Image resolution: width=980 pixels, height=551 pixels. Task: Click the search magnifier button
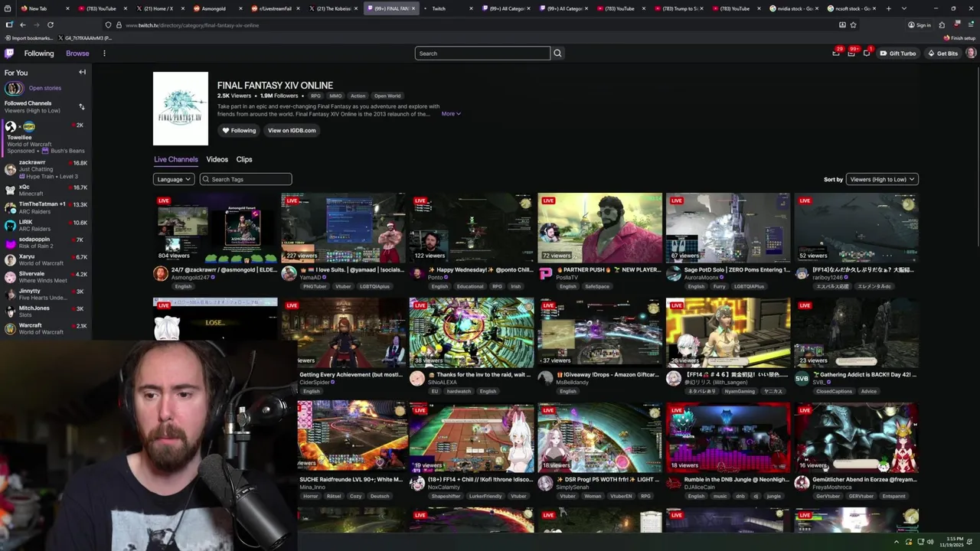tap(557, 54)
